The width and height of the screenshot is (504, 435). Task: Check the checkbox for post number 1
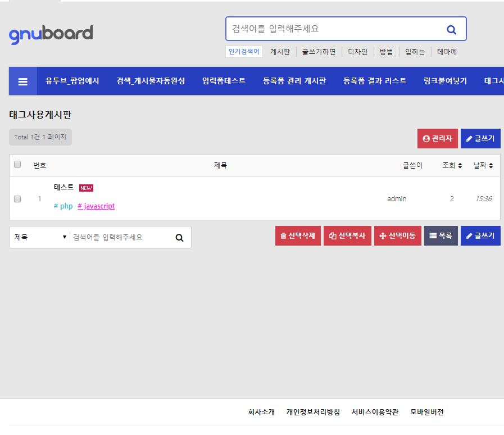coord(17,199)
